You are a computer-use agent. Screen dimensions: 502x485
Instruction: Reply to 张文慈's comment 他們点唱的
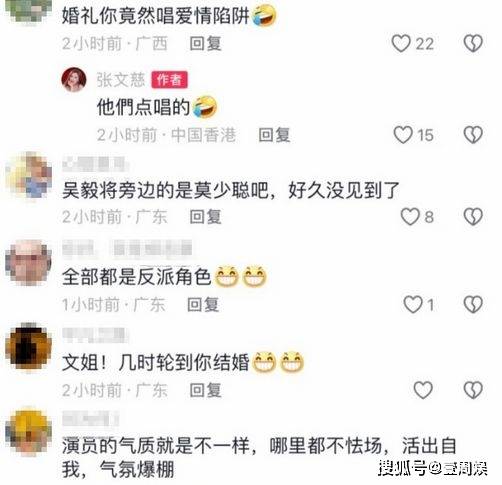click(274, 135)
